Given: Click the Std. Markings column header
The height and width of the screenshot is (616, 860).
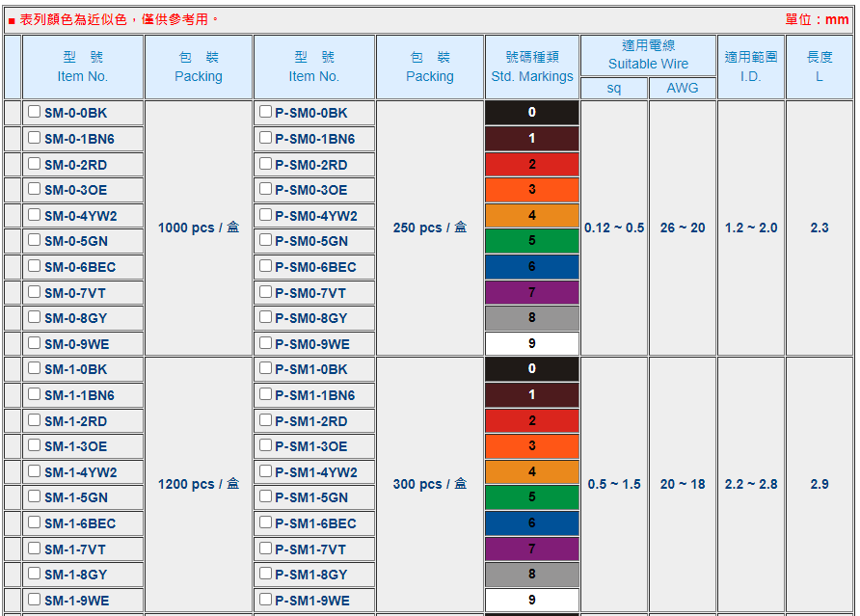Looking at the screenshot, I should point(532,67).
